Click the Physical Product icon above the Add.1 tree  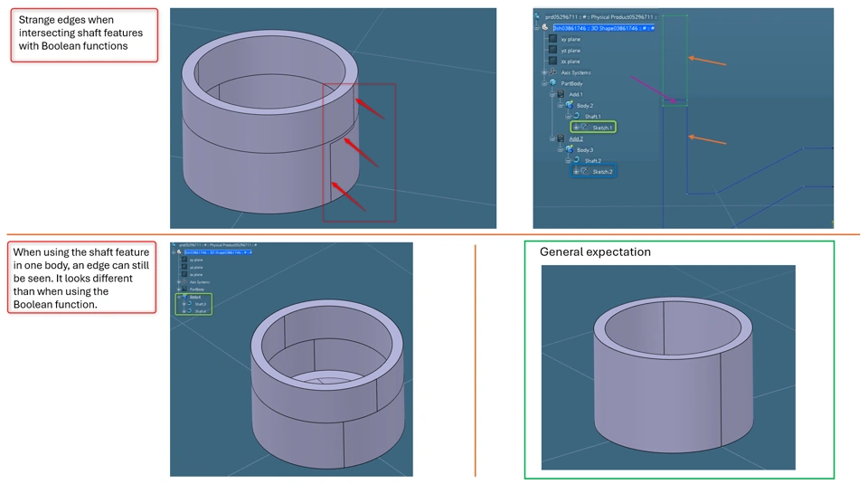point(537,16)
